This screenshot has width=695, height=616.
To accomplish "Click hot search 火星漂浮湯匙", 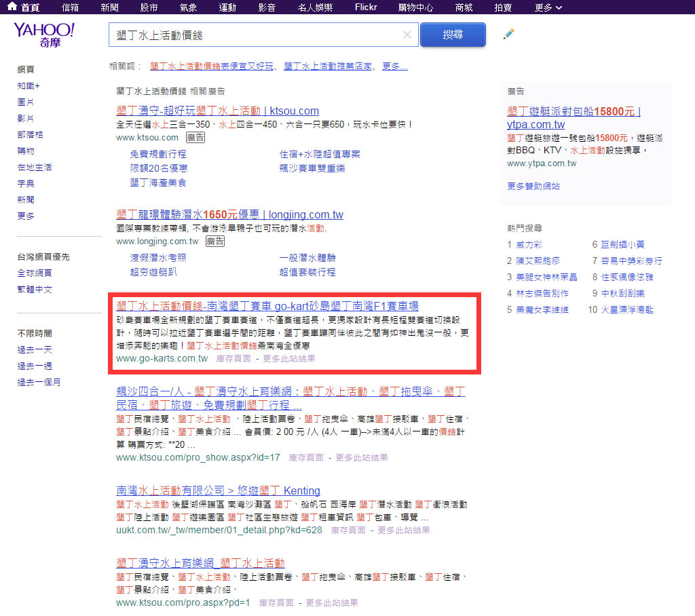I will click(x=627, y=310).
